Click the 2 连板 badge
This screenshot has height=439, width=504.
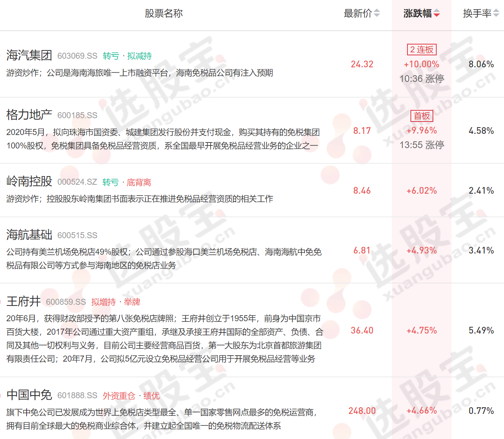(422, 49)
